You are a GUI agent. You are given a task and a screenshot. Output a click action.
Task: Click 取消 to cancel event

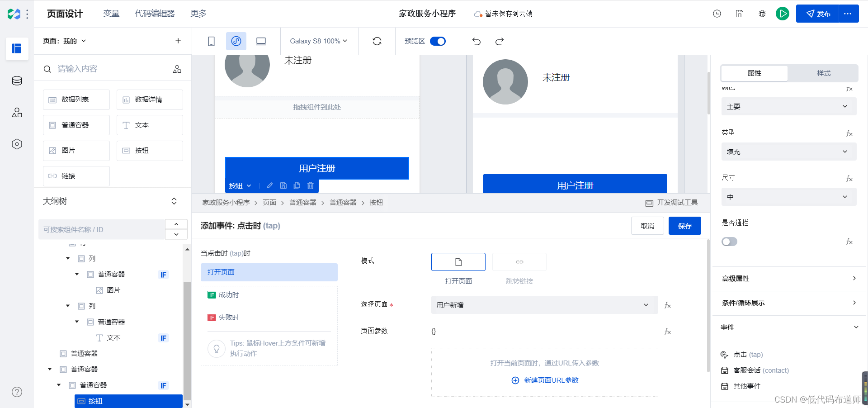[x=647, y=226]
